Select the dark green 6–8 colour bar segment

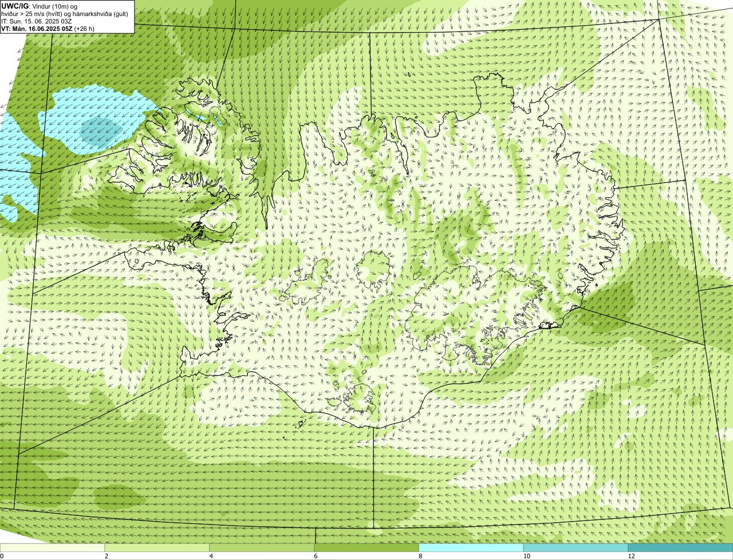coord(366,547)
